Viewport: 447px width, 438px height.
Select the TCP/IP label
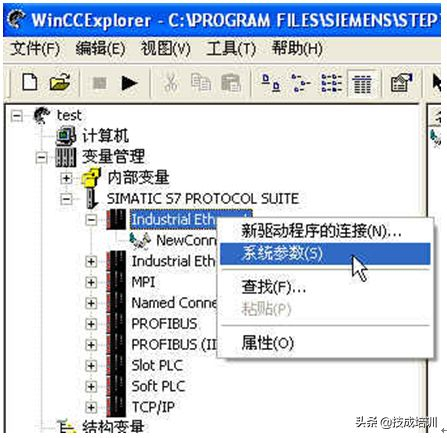click(153, 407)
